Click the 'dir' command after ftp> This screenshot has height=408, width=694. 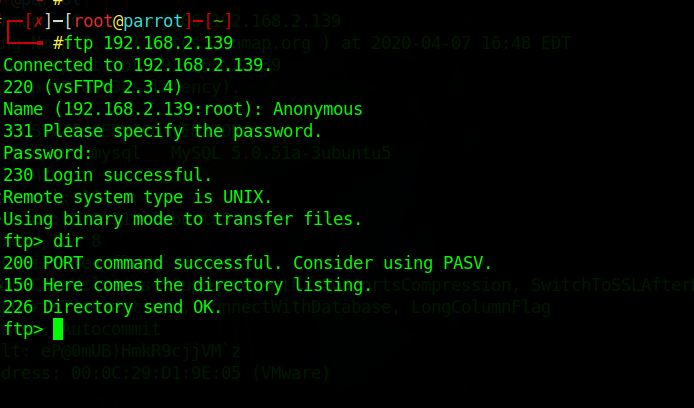[68, 241]
